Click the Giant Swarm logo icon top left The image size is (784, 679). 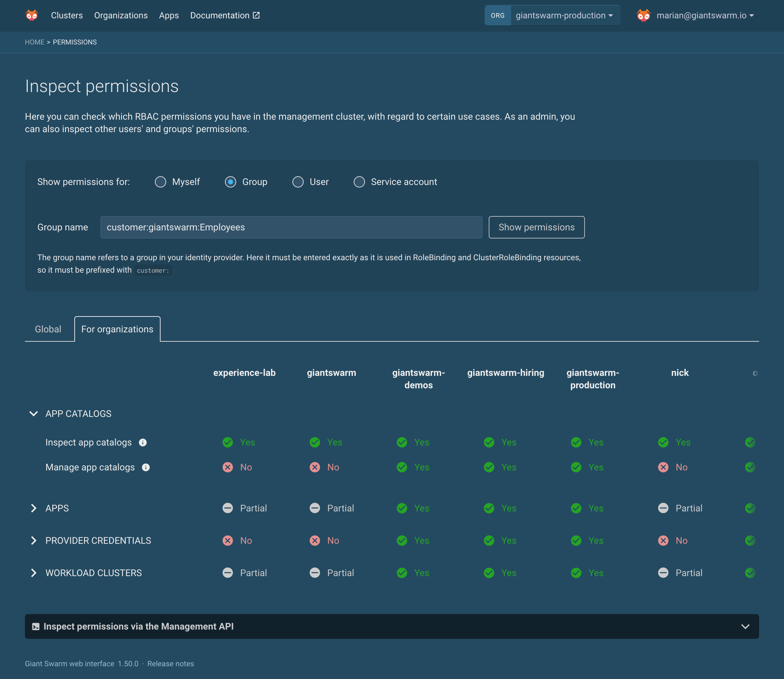point(31,15)
